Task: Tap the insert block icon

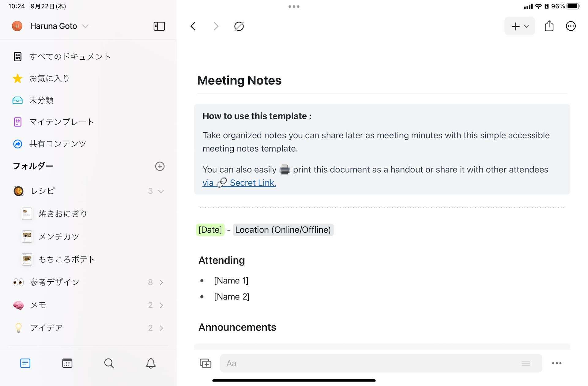Action: coord(205,363)
